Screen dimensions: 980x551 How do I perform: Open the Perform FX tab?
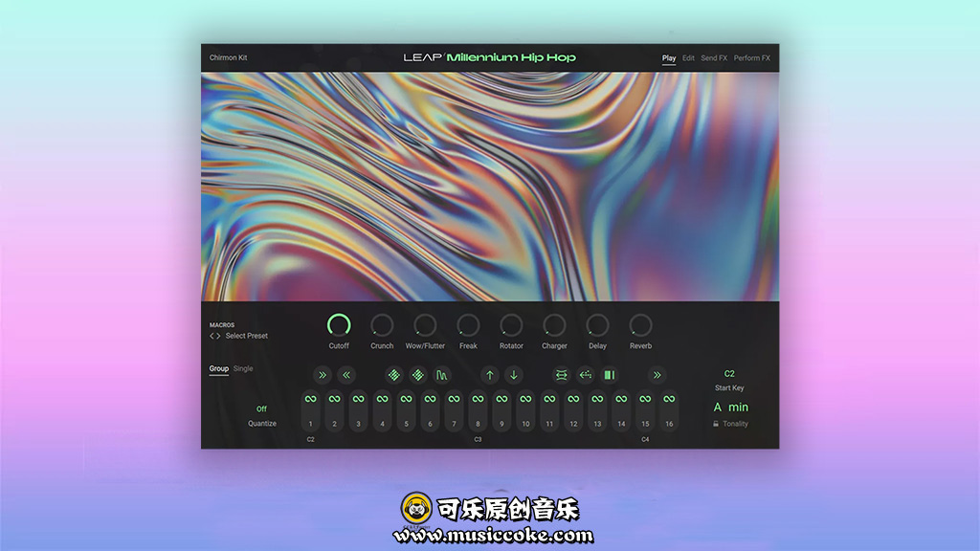tap(751, 58)
